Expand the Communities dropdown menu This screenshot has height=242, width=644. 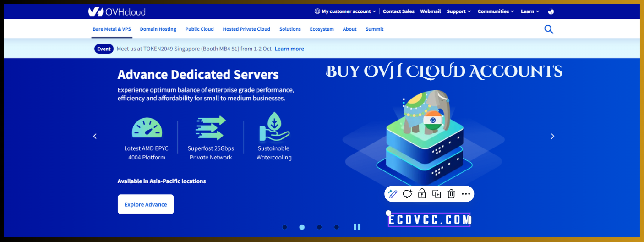pos(496,11)
